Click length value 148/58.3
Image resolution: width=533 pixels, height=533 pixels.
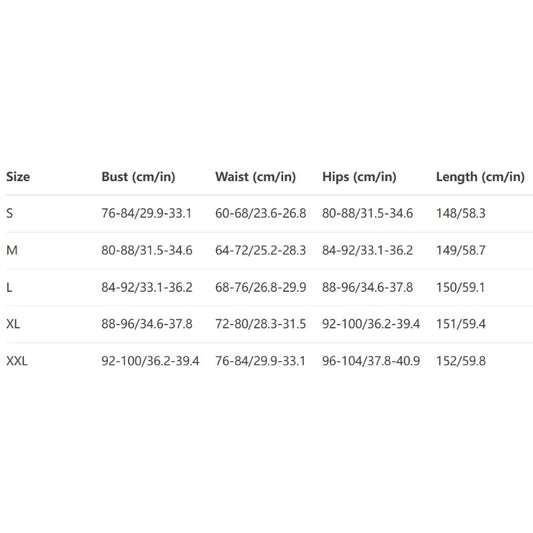(x=461, y=213)
